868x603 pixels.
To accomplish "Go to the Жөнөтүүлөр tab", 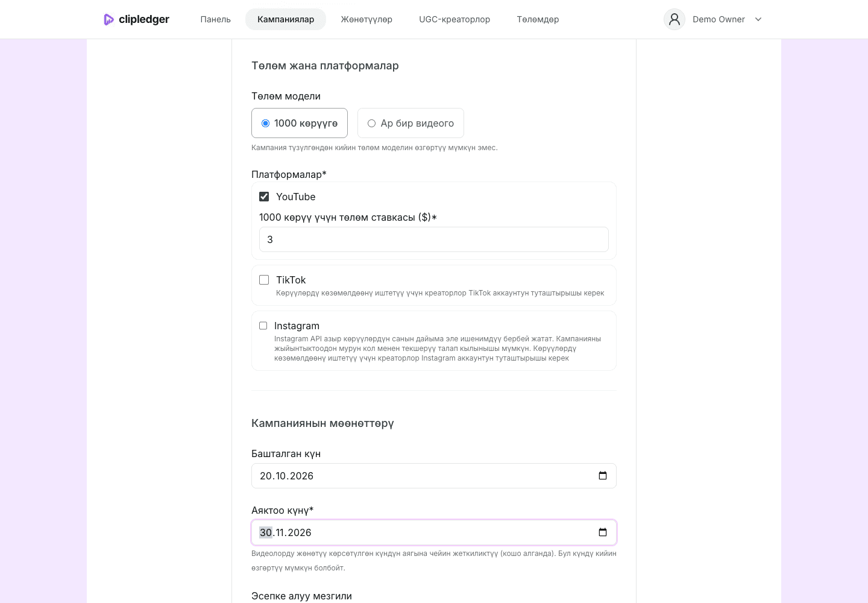I will point(366,19).
